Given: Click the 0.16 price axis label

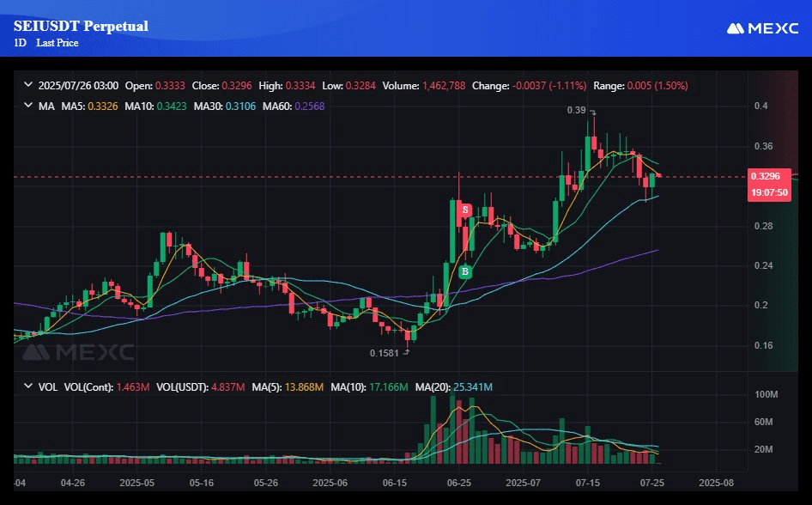Looking at the screenshot, I should tap(763, 345).
